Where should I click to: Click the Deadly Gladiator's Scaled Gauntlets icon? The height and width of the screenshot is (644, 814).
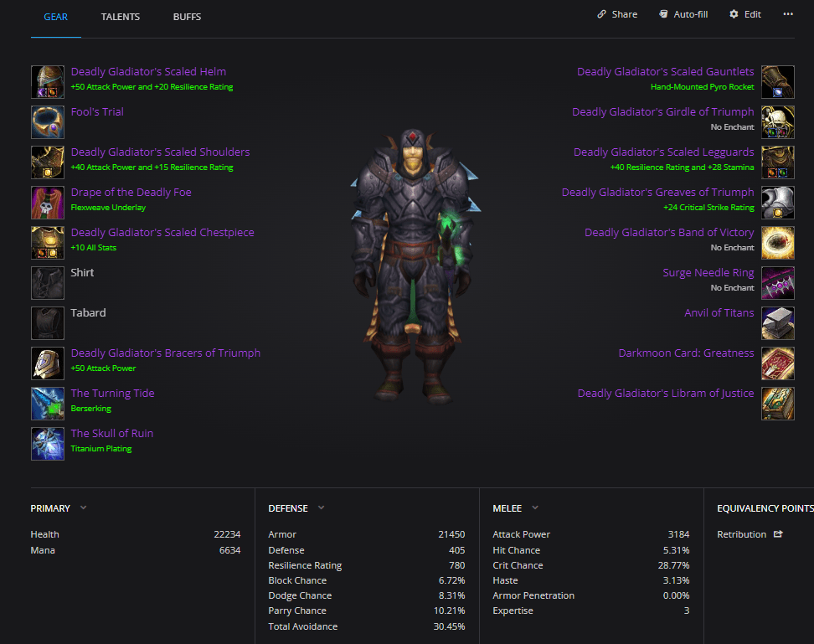click(778, 82)
